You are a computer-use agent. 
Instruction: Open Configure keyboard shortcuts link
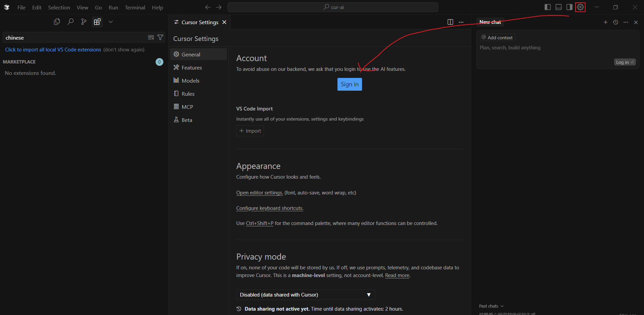[270, 208]
